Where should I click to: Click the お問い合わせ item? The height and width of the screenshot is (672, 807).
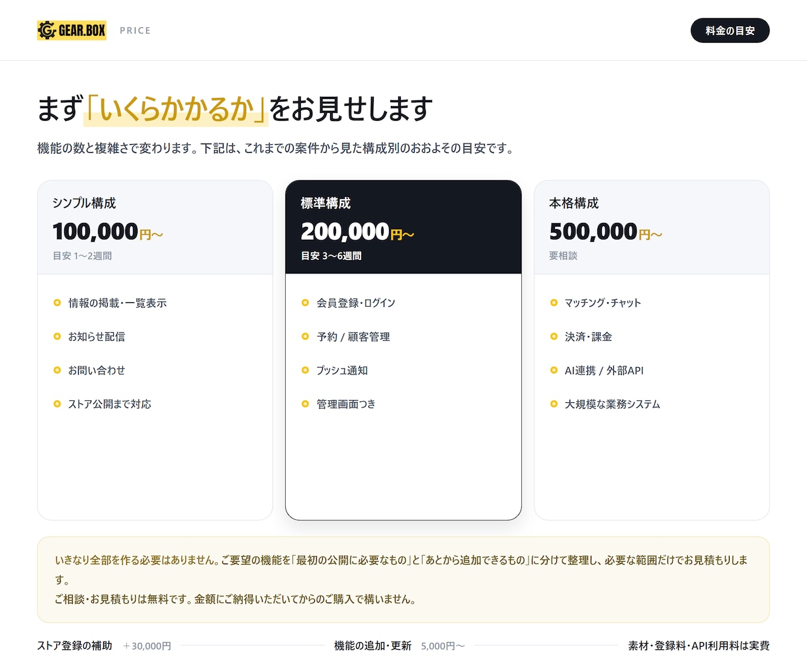coord(97,370)
